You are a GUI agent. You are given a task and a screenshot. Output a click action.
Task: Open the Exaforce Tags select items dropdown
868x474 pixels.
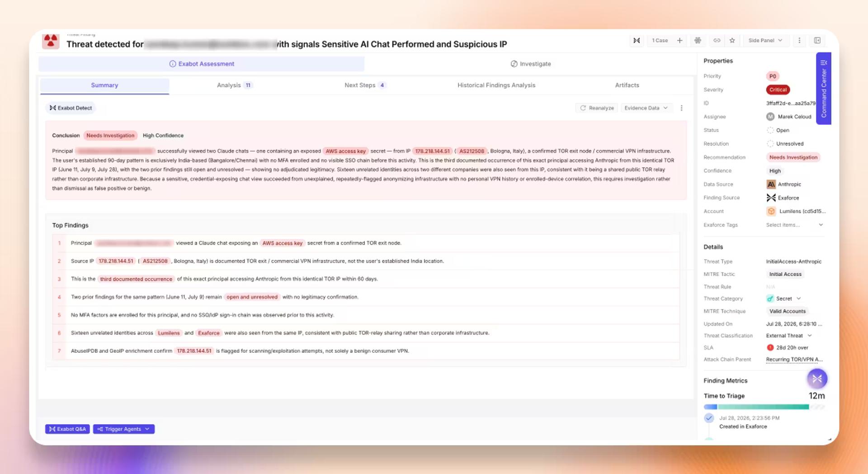[x=794, y=225]
